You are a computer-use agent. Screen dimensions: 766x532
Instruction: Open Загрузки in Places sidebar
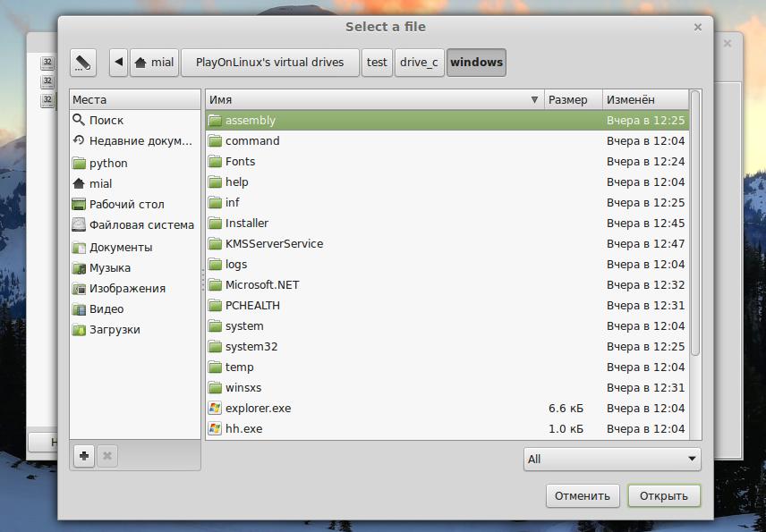click(x=135, y=329)
